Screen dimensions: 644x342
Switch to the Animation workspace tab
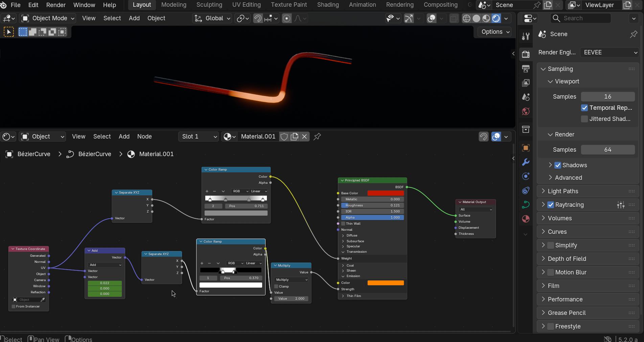362,5
